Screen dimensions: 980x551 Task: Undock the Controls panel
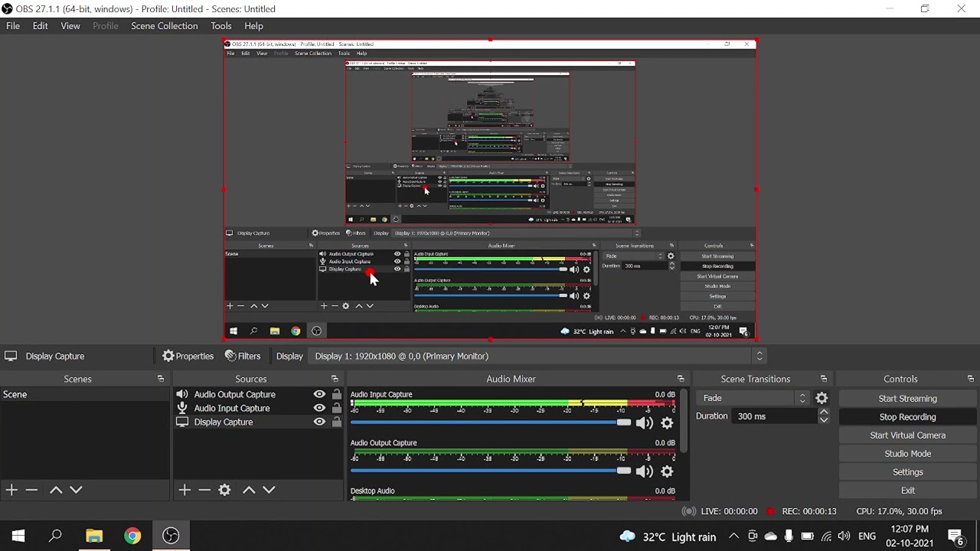971,379
